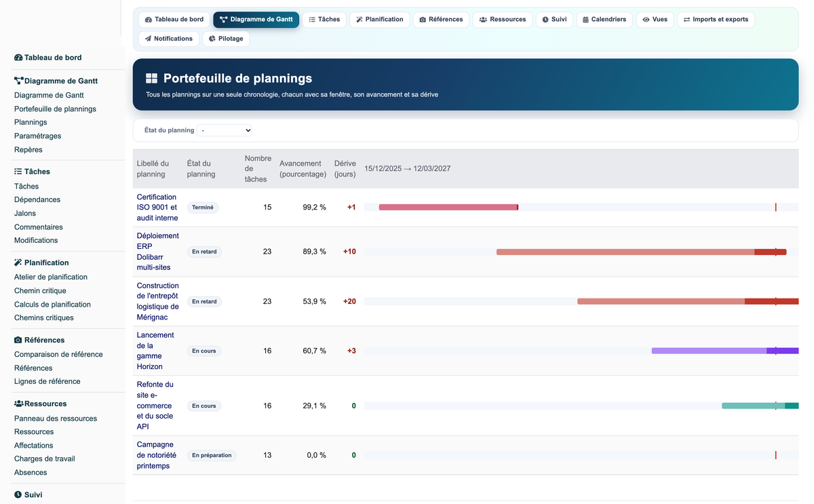Screen dimensions: 814x504
Task: Click the sidebar Tâches section heading
Action: (x=32, y=172)
